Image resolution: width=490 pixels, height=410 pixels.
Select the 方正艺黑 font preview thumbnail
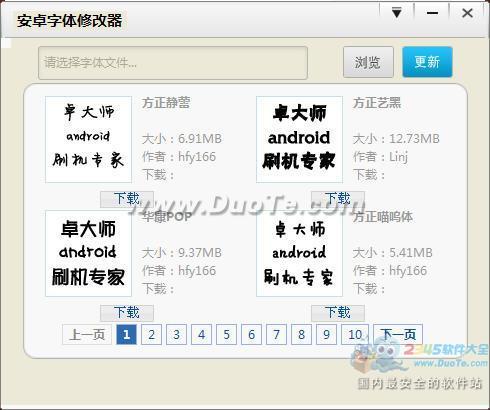click(x=299, y=139)
